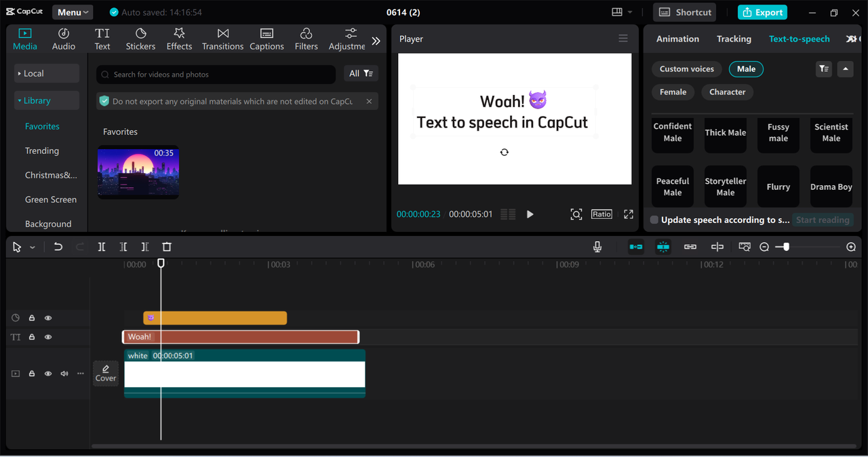
Task: Switch to the Animation tab
Action: [677, 39]
